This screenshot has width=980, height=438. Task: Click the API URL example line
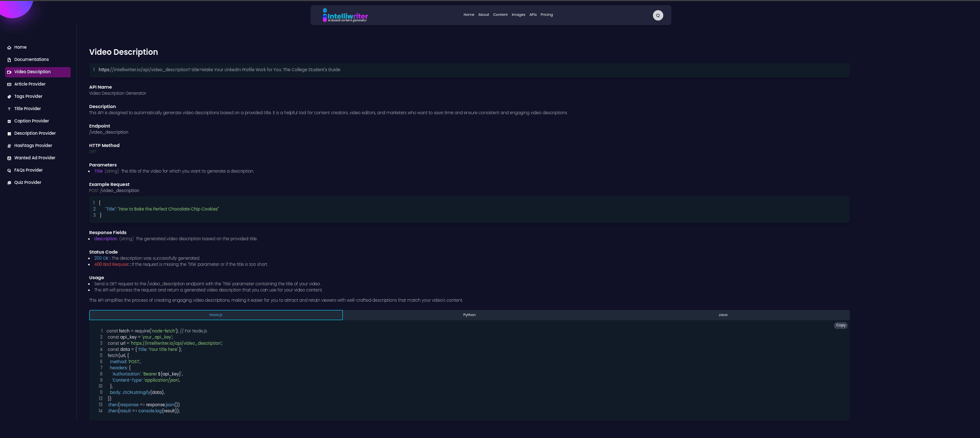[x=219, y=70]
